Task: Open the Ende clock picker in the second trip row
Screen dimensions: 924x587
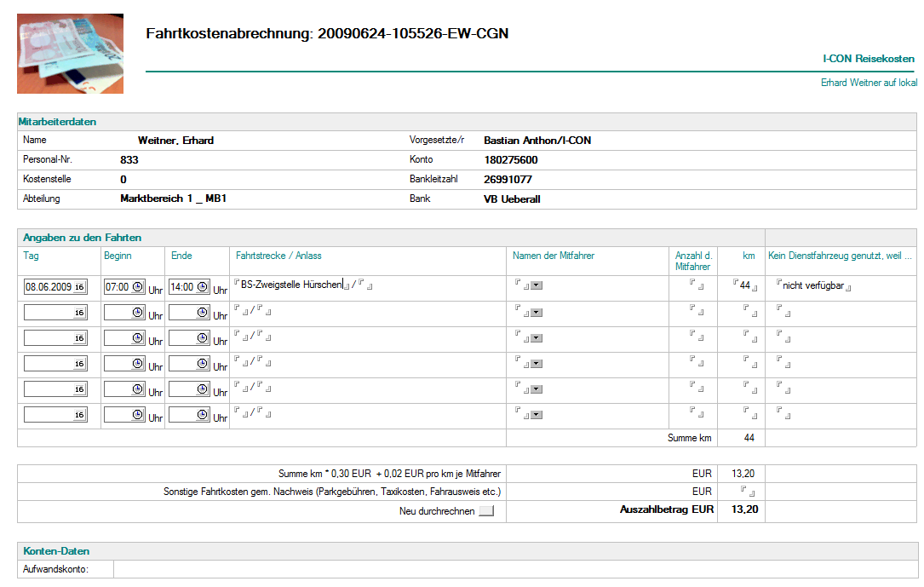Action: (x=202, y=312)
